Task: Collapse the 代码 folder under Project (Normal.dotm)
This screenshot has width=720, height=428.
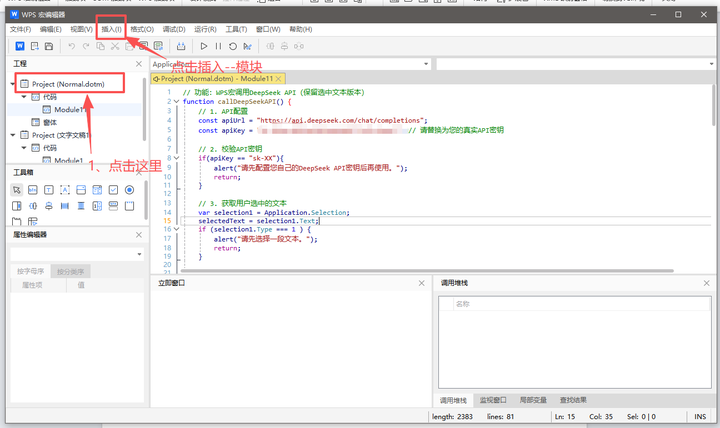Action: click(x=24, y=96)
